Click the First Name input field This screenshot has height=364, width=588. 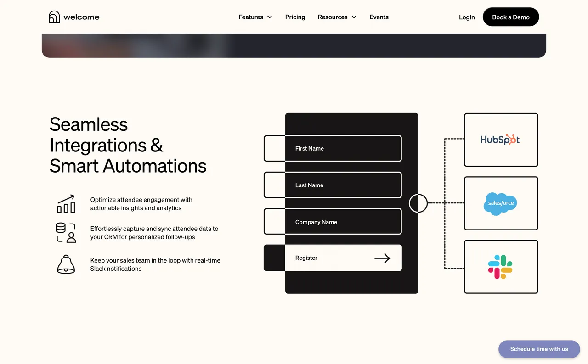(x=344, y=148)
